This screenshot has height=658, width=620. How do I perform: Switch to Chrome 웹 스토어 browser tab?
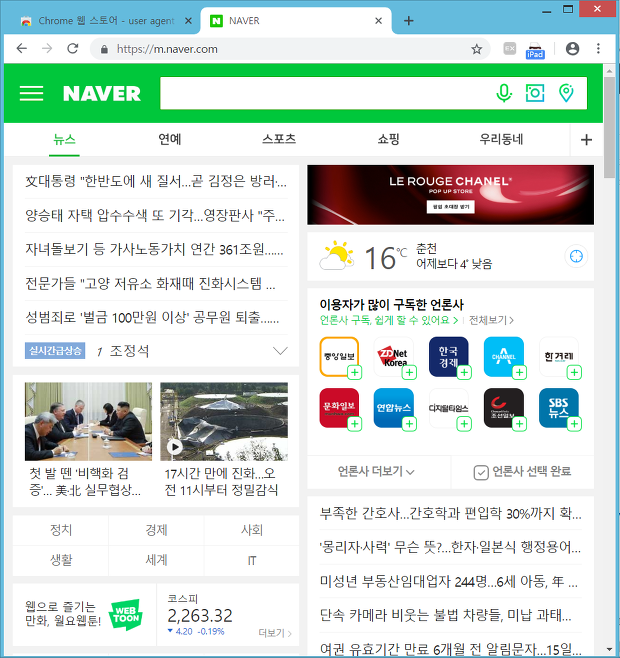click(106, 21)
